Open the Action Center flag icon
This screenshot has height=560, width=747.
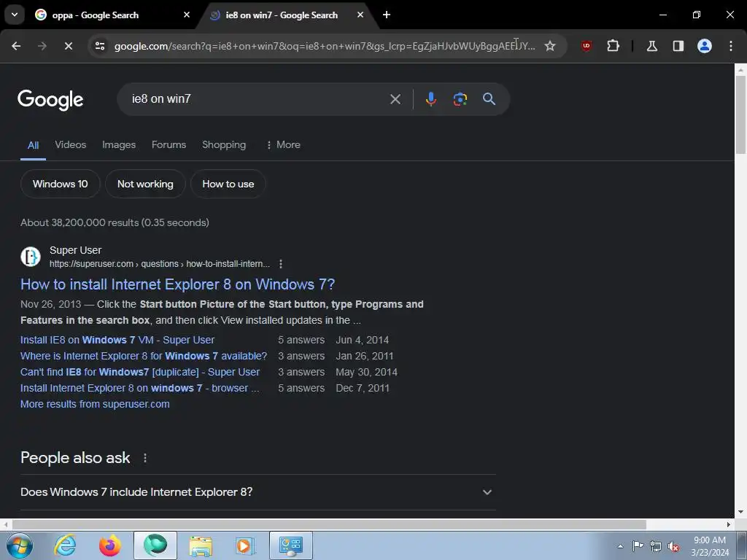(x=638, y=546)
